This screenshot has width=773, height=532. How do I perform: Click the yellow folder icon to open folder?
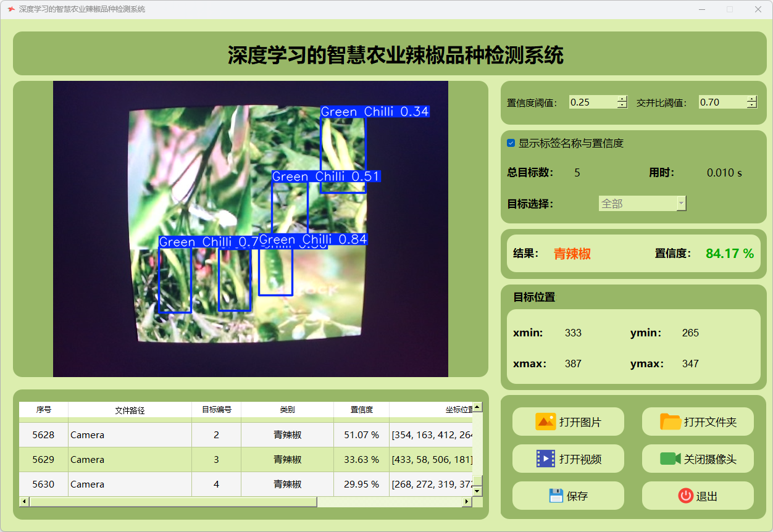(671, 422)
